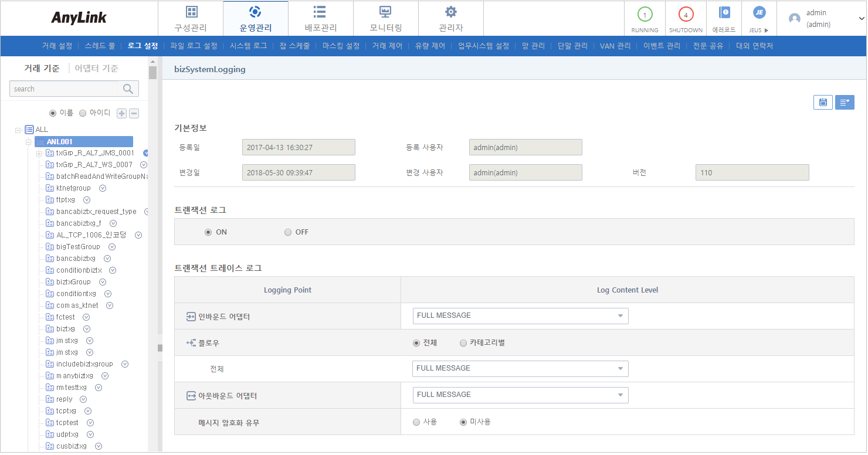Screen dimensions: 868x455
Task: Click the RUNNING status circle icon
Action: tap(645, 15)
